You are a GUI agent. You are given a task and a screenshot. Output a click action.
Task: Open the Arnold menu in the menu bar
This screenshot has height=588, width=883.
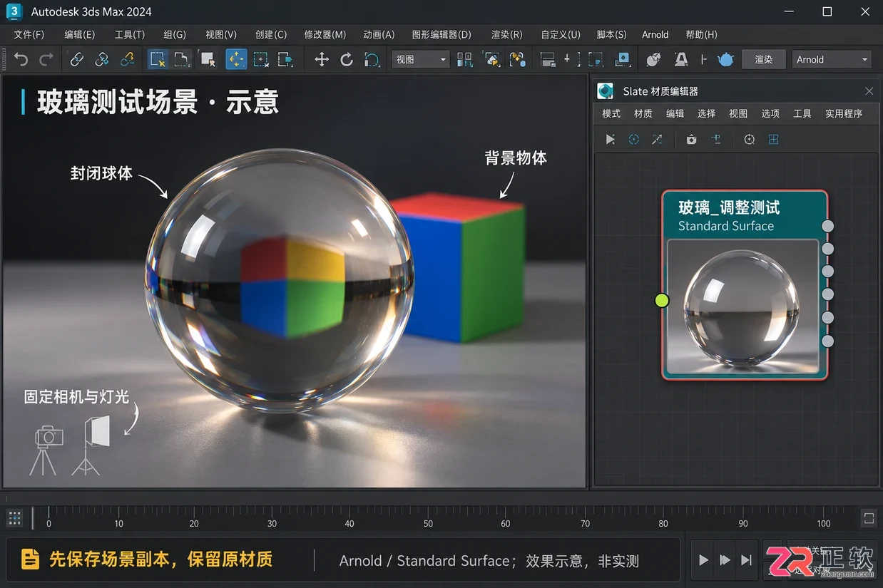tap(655, 34)
